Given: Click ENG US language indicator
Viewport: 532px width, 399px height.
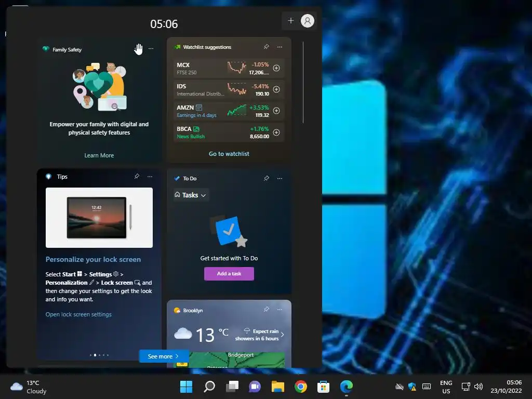Looking at the screenshot, I should (446, 387).
